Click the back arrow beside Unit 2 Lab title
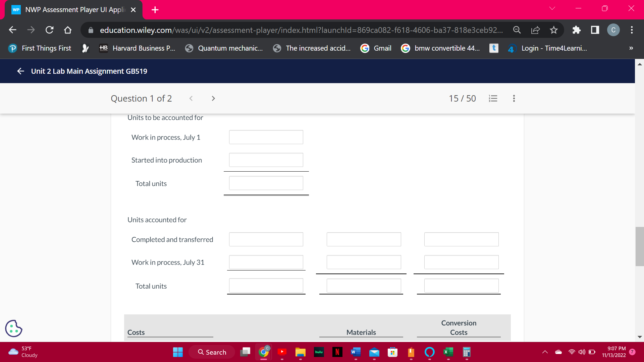The width and height of the screenshot is (644, 362). (x=21, y=71)
